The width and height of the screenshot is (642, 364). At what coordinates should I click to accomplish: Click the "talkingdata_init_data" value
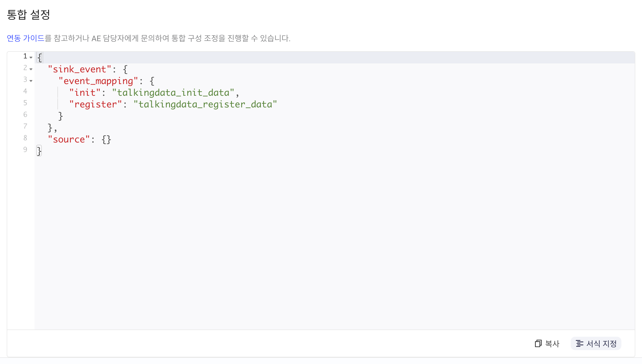[x=173, y=93]
